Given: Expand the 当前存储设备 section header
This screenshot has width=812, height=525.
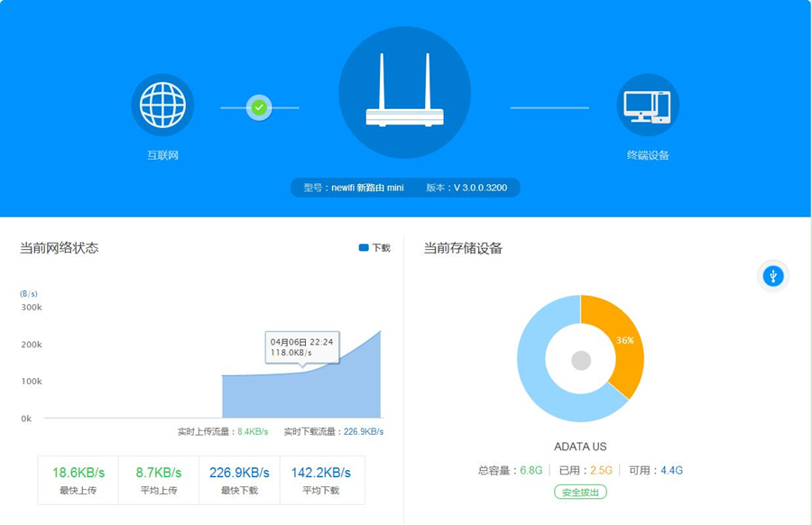Looking at the screenshot, I should pos(462,247).
